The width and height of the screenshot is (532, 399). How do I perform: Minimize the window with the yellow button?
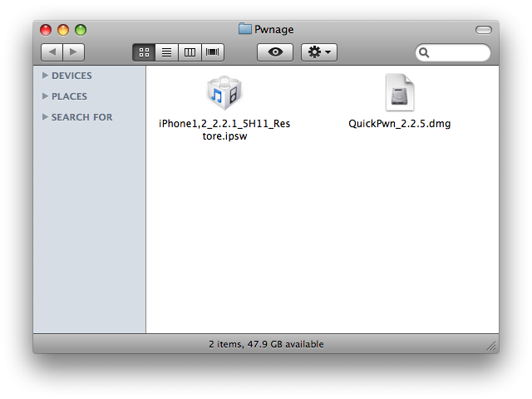tap(63, 30)
